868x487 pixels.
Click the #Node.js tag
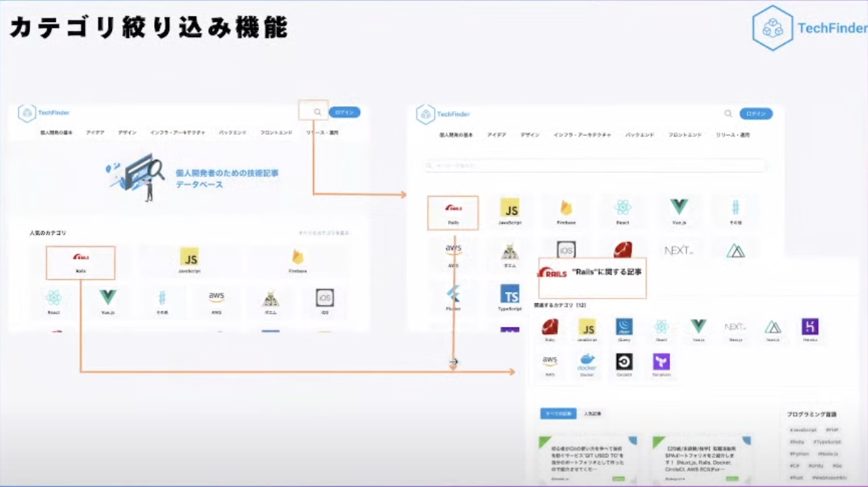829,454
